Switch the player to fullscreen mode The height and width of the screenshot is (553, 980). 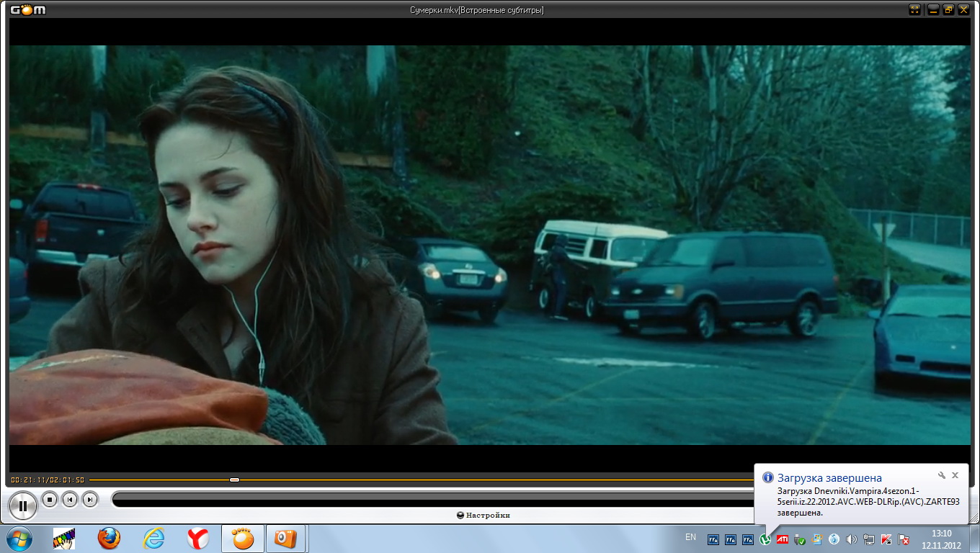point(915,9)
